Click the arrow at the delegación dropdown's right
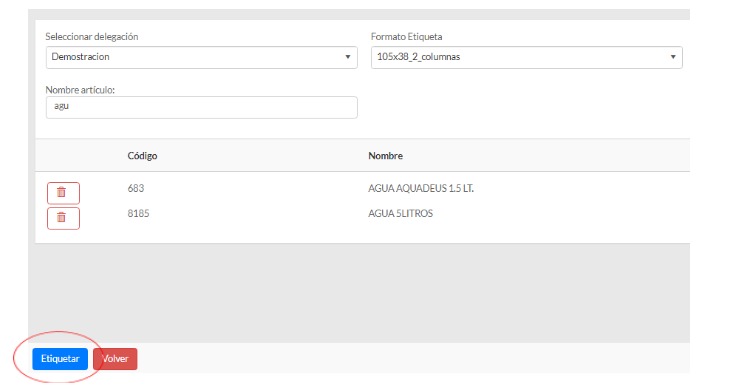The image size is (737, 388). [348, 57]
